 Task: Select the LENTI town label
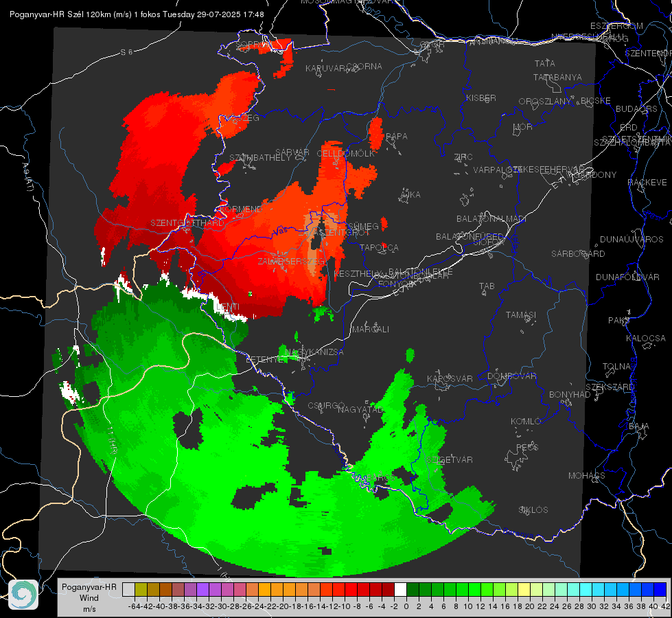pos(228,307)
